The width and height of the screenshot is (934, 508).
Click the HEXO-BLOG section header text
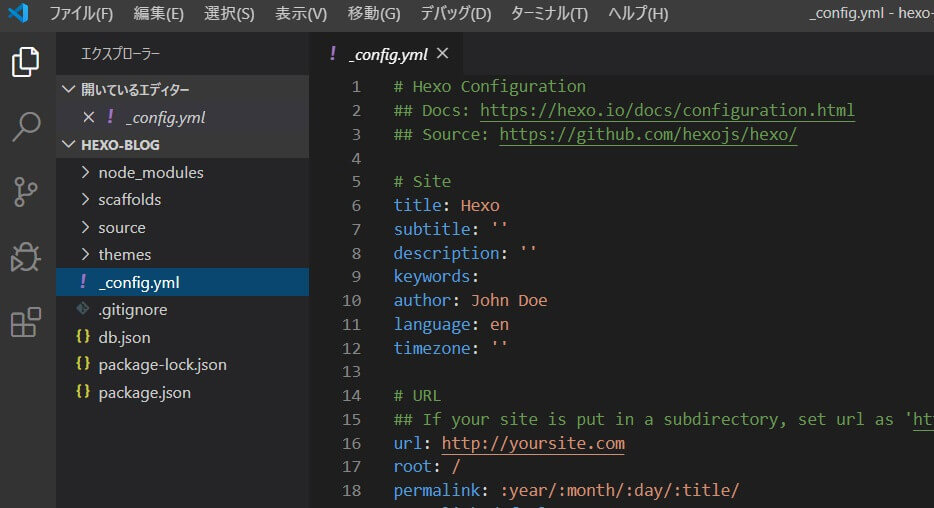(x=120, y=145)
